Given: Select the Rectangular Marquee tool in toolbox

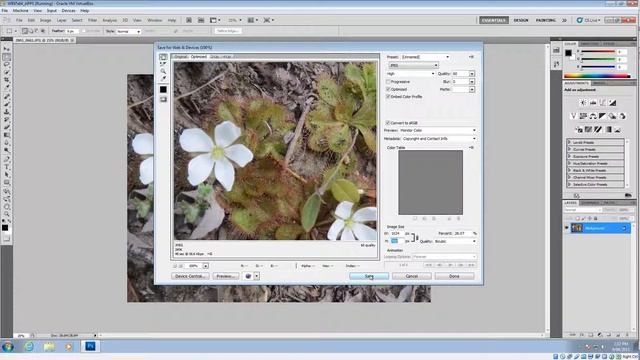Looking at the screenshot, I should coord(7,57).
